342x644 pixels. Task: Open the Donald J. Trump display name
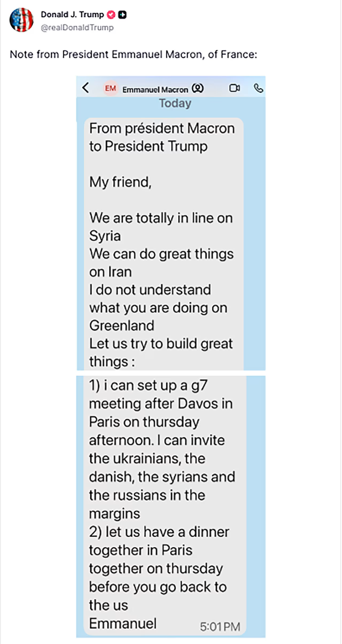(72, 14)
